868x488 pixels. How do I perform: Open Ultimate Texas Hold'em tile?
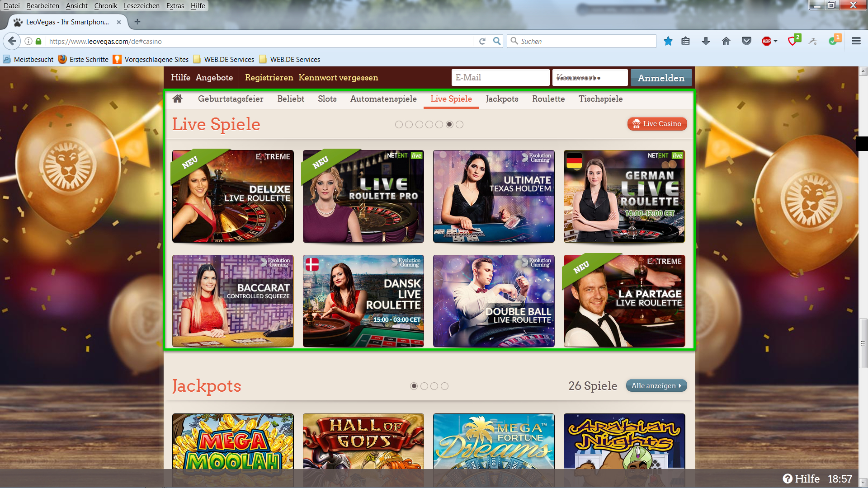click(x=494, y=196)
